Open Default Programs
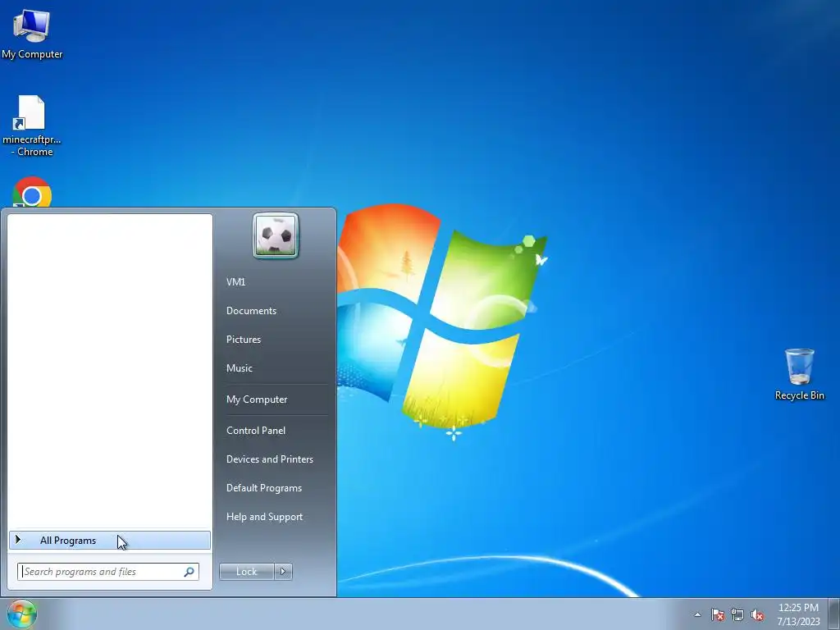The image size is (840, 630). [264, 488]
